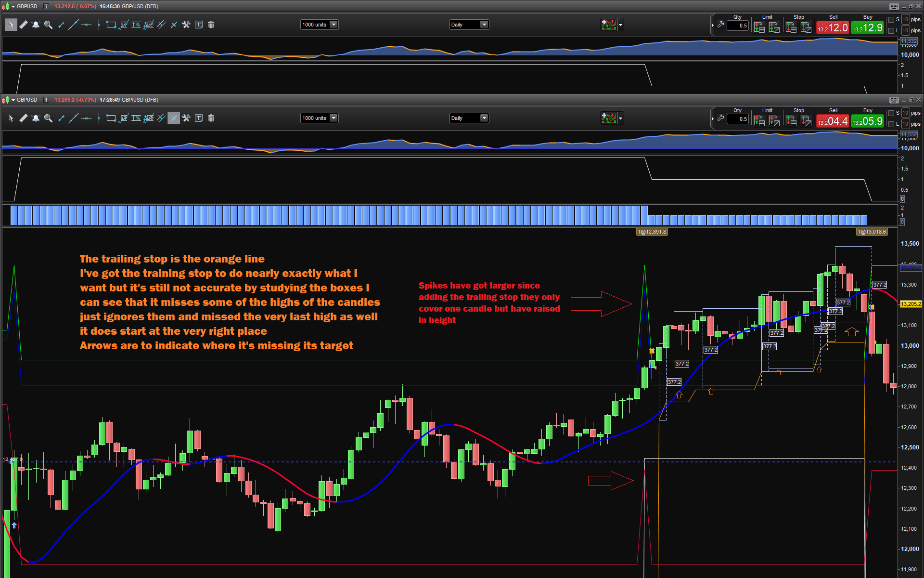Click the red Sell 13,204.4 button
This screenshot has width=924, height=578.
833,121
